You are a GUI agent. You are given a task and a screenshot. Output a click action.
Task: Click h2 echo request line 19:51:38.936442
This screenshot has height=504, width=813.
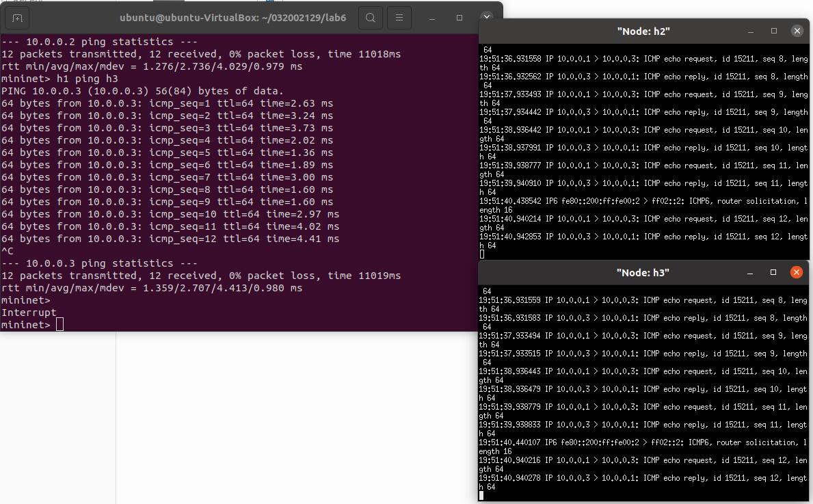pyautogui.click(x=643, y=134)
